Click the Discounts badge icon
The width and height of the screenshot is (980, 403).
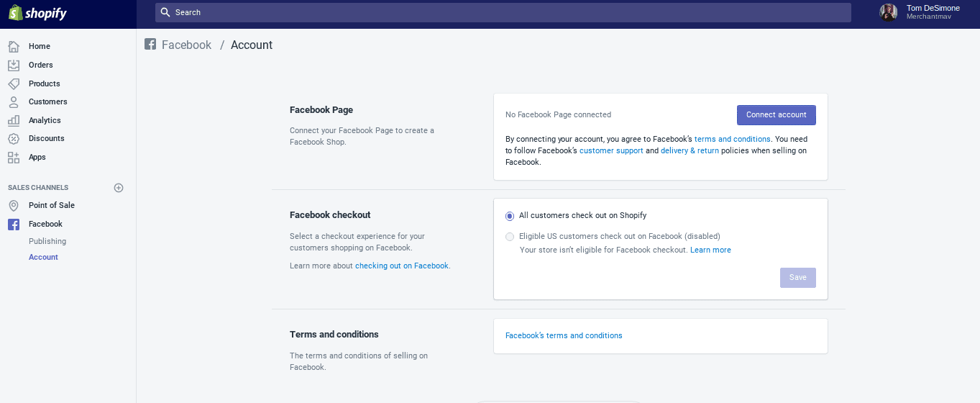pyautogui.click(x=14, y=139)
